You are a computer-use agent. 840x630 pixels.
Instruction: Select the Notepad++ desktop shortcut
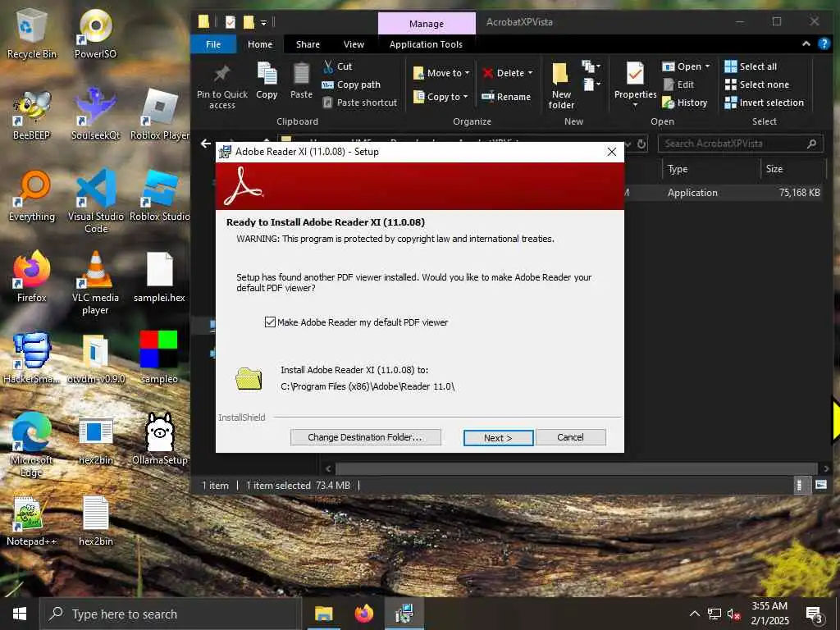(32, 521)
